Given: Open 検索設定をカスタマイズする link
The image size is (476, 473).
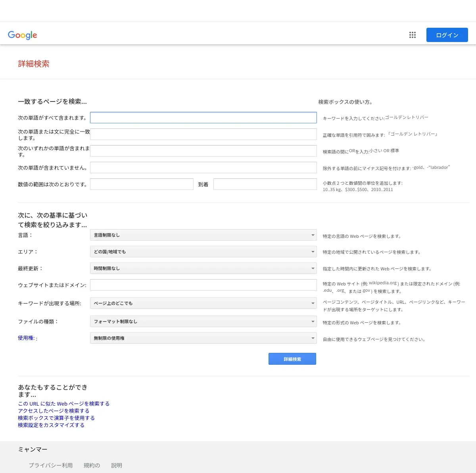Looking at the screenshot, I should [x=51, y=425].
